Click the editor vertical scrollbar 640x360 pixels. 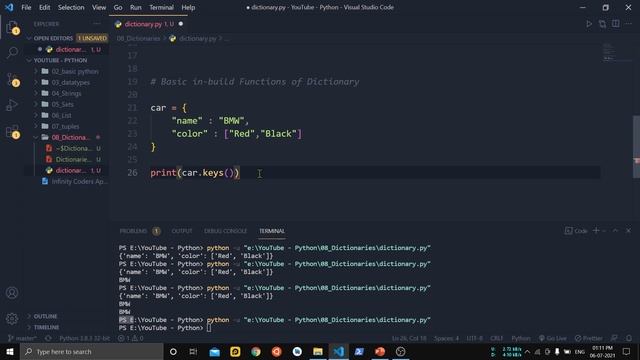click(x=636, y=147)
